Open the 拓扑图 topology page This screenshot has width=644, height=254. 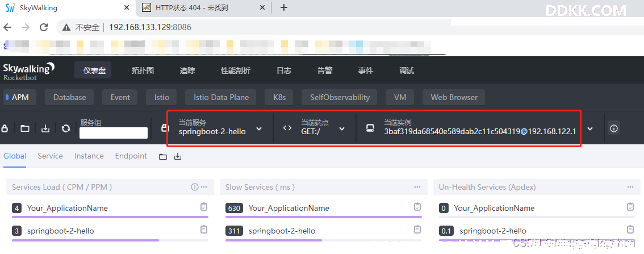coord(143,70)
